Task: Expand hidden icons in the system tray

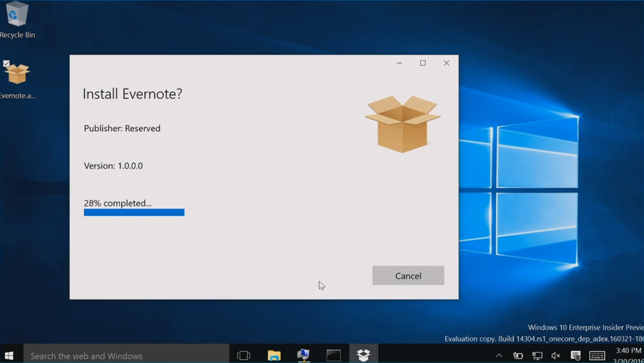Action: [499, 354]
